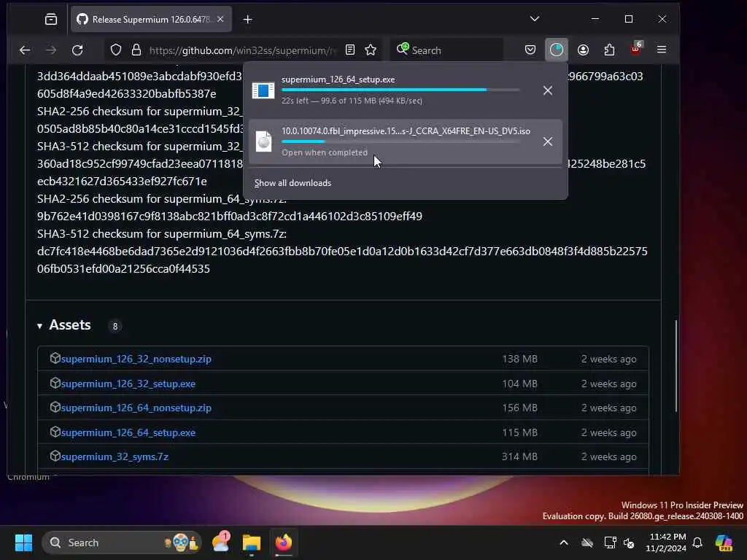Click the Firefox taskbar icon
This screenshot has width=747, height=560.
(x=284, y=542)
